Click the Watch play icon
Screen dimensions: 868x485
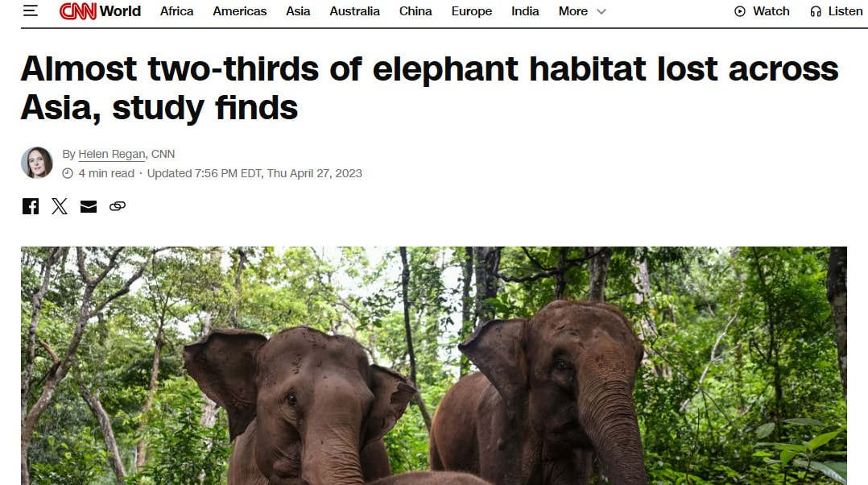[739, 11]
